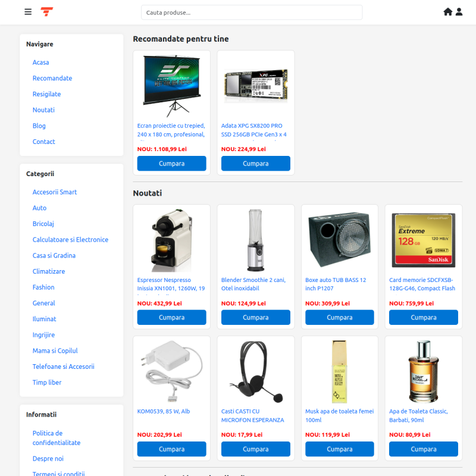Select Climatizare category
Screen dimensions: 476x476
[49, 271]
